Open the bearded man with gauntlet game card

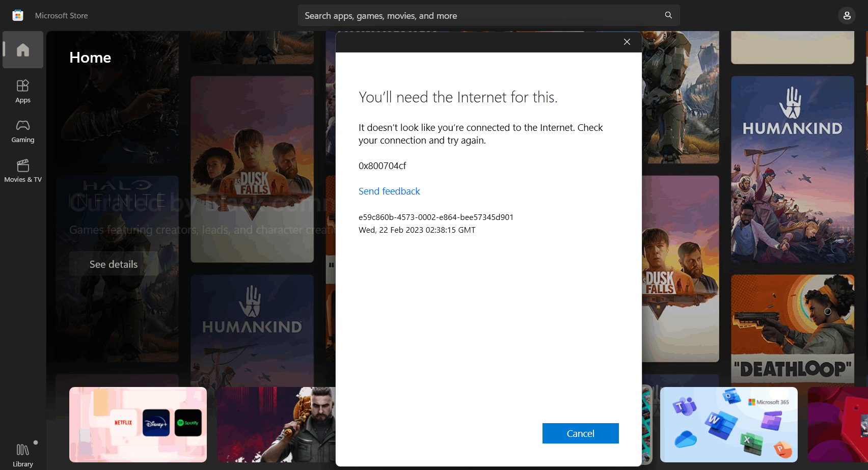[x=276, y=425]
